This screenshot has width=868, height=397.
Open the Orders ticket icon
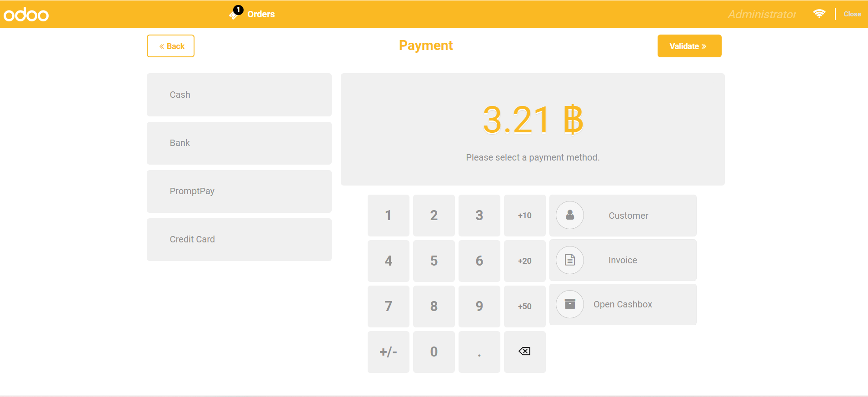click(x=235, y=14)
